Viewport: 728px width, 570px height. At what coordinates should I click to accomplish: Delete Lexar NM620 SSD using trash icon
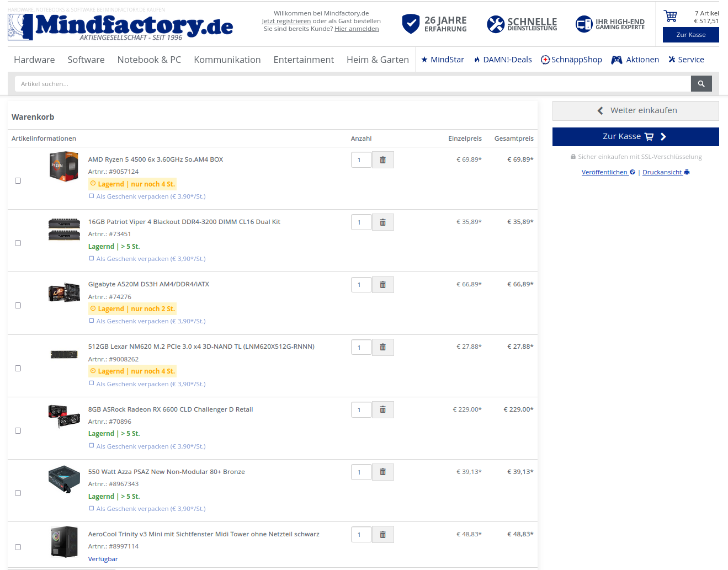tap(382, 347)
